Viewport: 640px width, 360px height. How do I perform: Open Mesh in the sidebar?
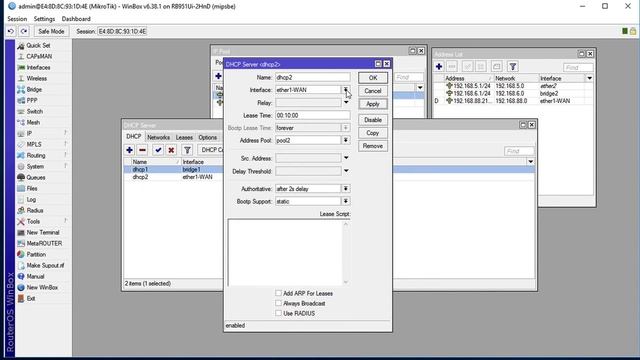tap(33, 122)
